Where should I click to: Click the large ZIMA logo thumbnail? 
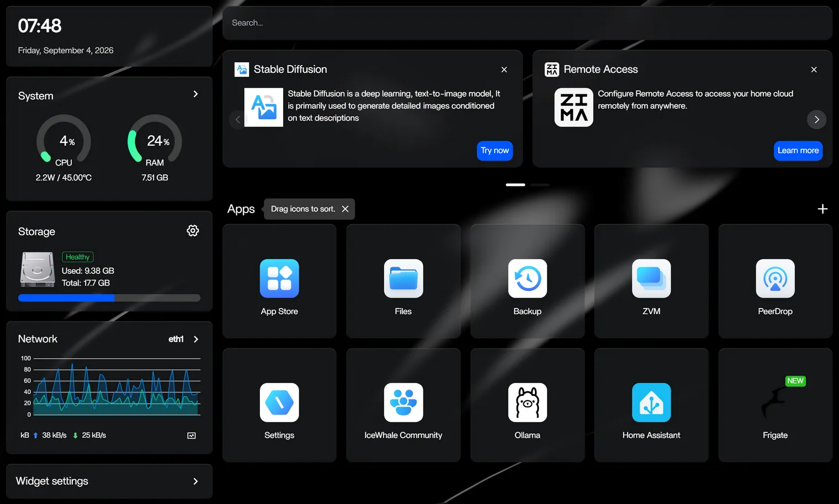click(574, 107)
